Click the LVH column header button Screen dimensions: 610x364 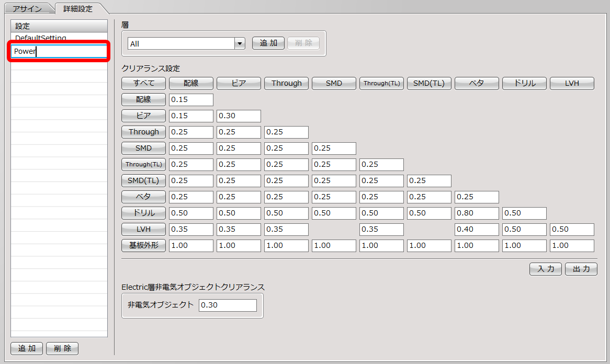tap(572, 83)
